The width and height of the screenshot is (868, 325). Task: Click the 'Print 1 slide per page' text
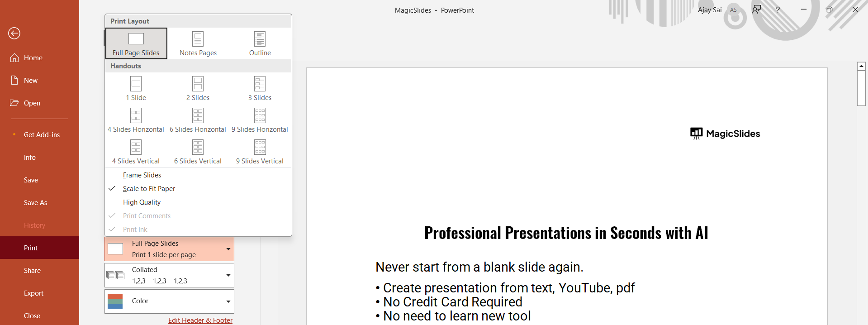(x=164, y=255)
